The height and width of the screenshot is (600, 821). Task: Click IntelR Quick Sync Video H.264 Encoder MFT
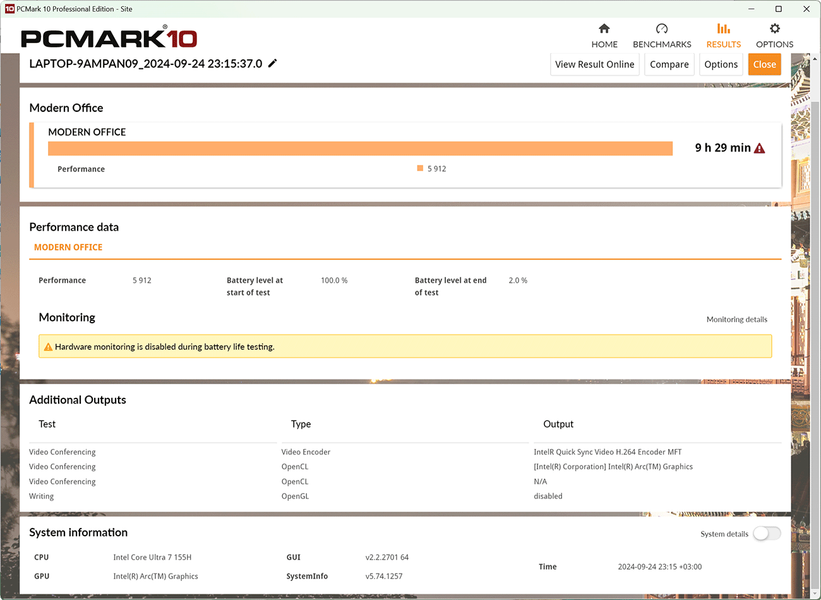(x=607, y=452)
